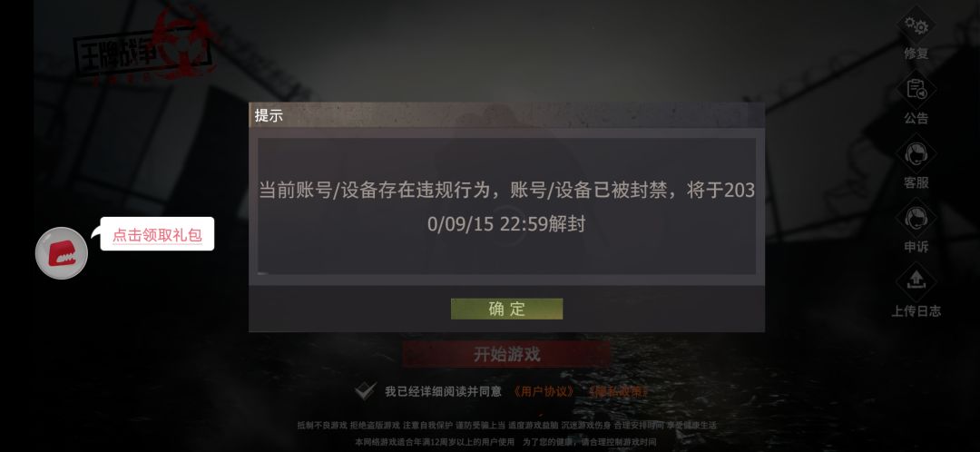Open the 公告 announcement clipboard icon

[x=916, y=90]
